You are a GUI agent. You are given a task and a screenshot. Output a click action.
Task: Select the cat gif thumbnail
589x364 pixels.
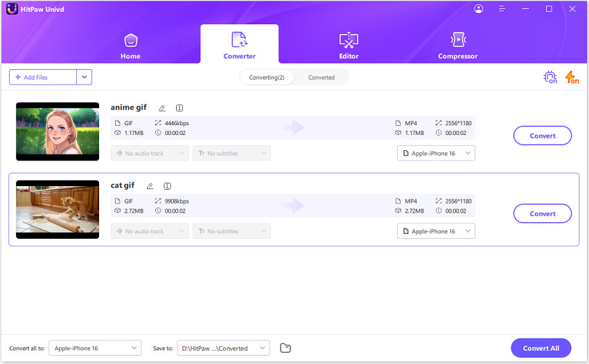[58, 210]
